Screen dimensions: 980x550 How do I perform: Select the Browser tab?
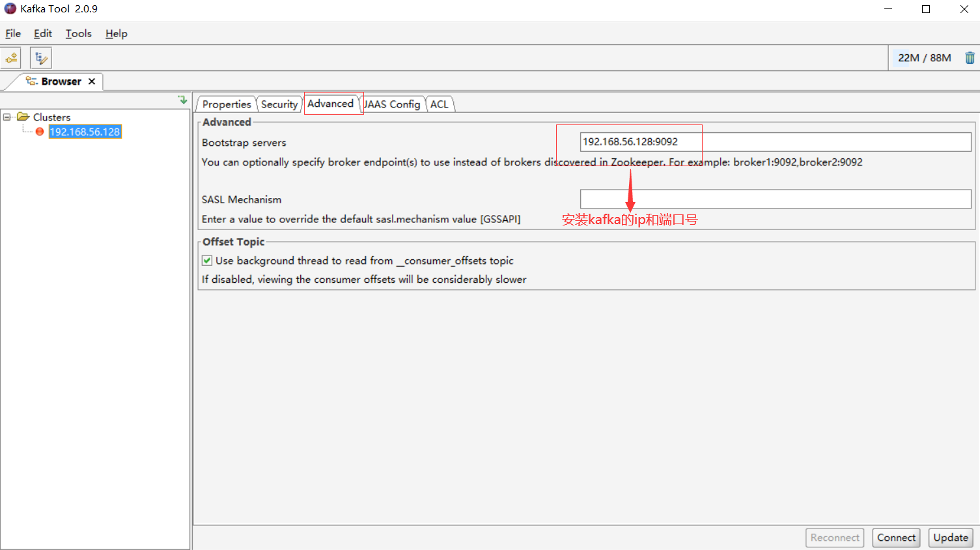[x=61, y=81]
